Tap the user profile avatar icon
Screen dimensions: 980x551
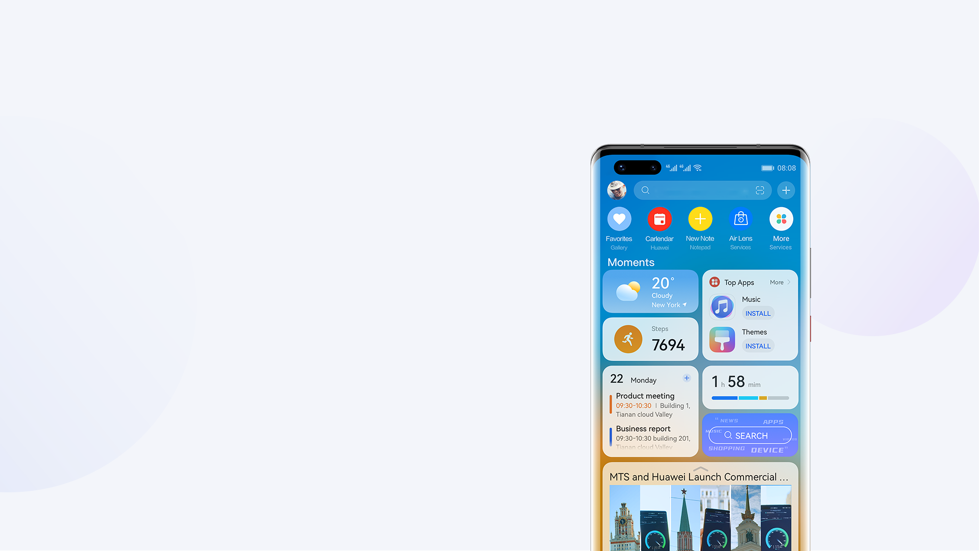coord(617,190)
